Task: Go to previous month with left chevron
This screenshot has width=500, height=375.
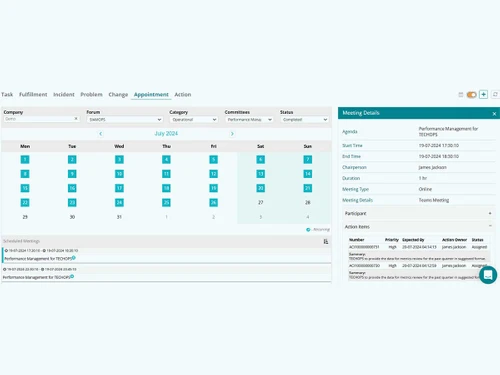Action: (101, 134)
